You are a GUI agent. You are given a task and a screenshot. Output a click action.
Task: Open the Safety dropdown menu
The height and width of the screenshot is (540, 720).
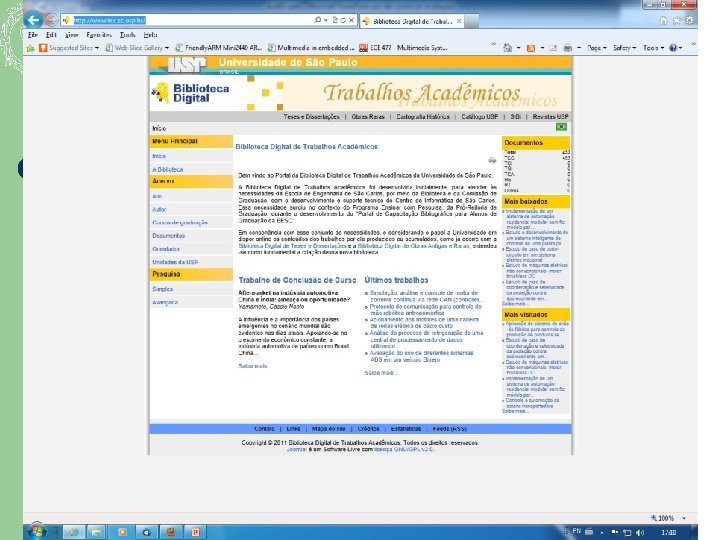[x=624, y=48]
